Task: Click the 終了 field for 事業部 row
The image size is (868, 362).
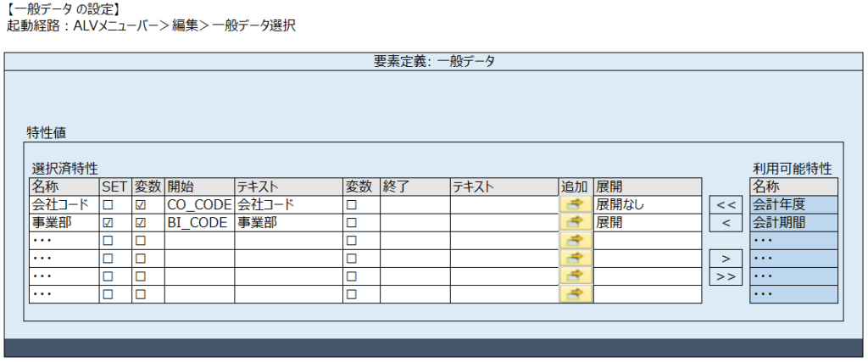Action: tap(415, 222)
